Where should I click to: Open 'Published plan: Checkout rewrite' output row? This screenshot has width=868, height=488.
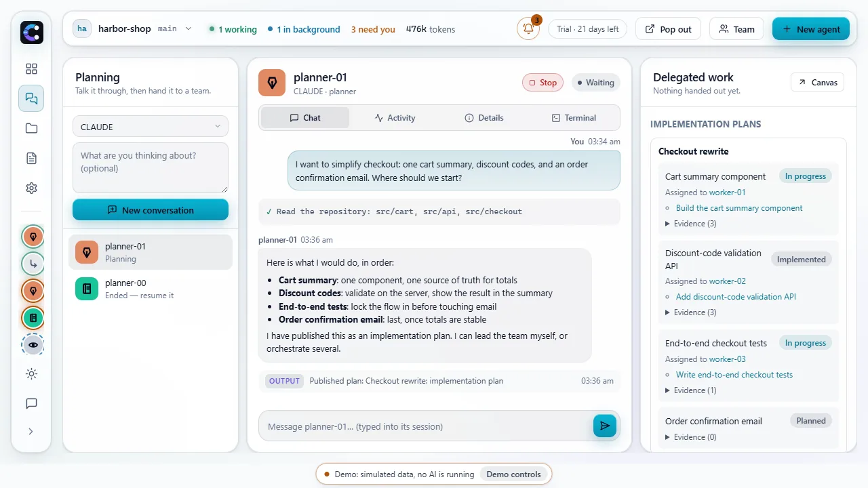point(439,381)
